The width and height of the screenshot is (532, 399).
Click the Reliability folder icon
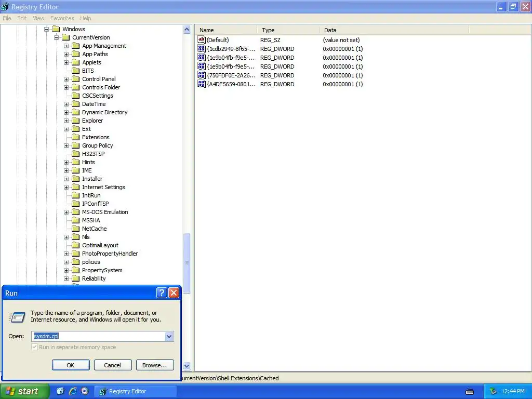(76, 278)
